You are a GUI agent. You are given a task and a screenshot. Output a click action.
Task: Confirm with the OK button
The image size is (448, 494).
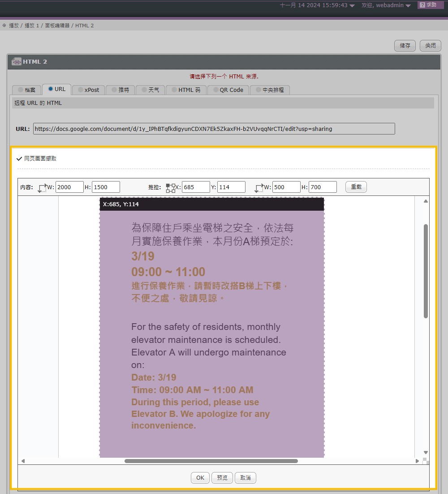[200, 477]
